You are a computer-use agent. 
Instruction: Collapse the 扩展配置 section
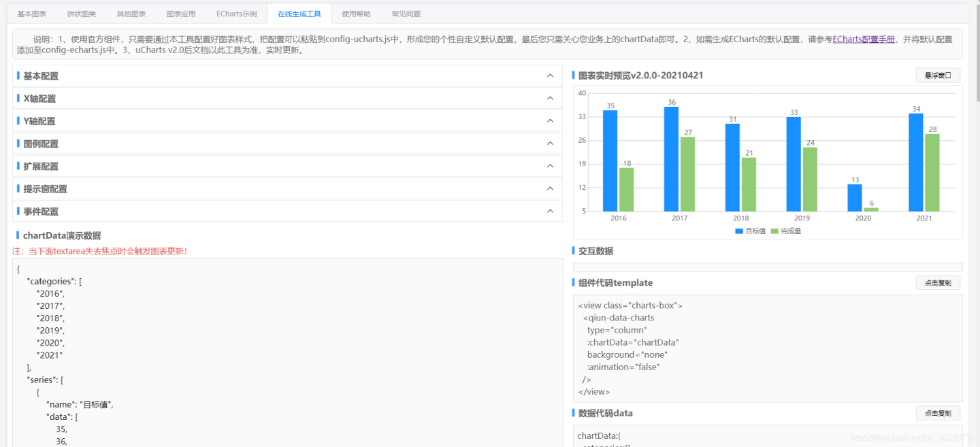pyautogui.click(x=550, y=165)
